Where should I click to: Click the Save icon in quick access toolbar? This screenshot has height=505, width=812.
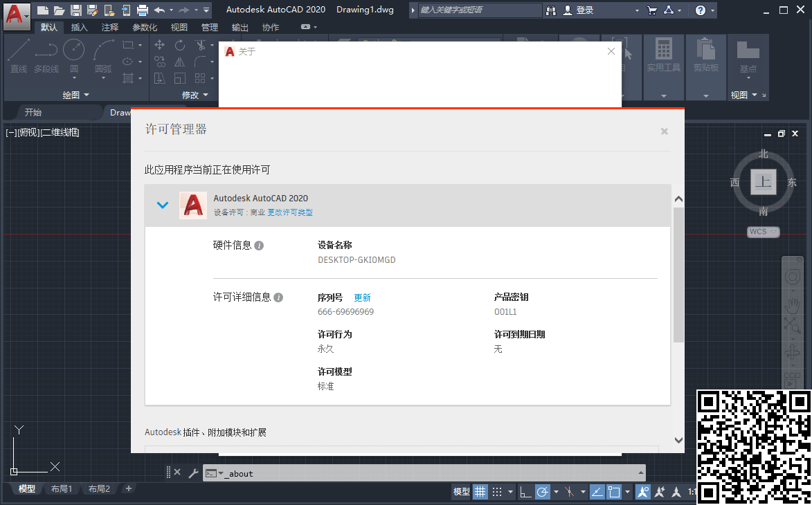(x=76, y=10)
